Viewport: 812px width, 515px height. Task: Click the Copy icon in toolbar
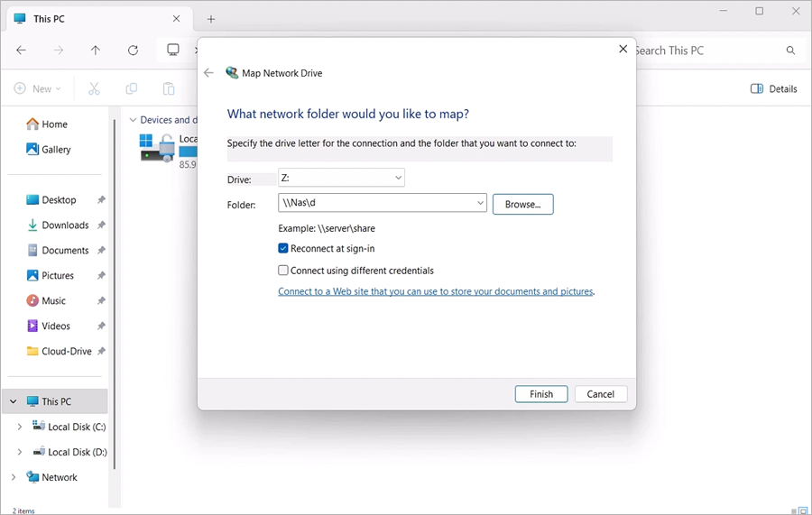click(x=132, y=88)
